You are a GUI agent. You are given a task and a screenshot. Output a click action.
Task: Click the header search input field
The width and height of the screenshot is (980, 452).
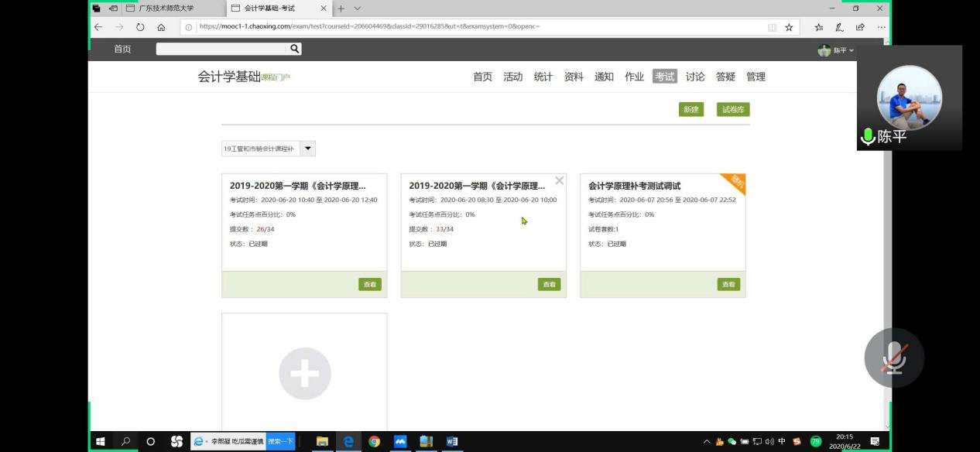[x=222, y=49]
